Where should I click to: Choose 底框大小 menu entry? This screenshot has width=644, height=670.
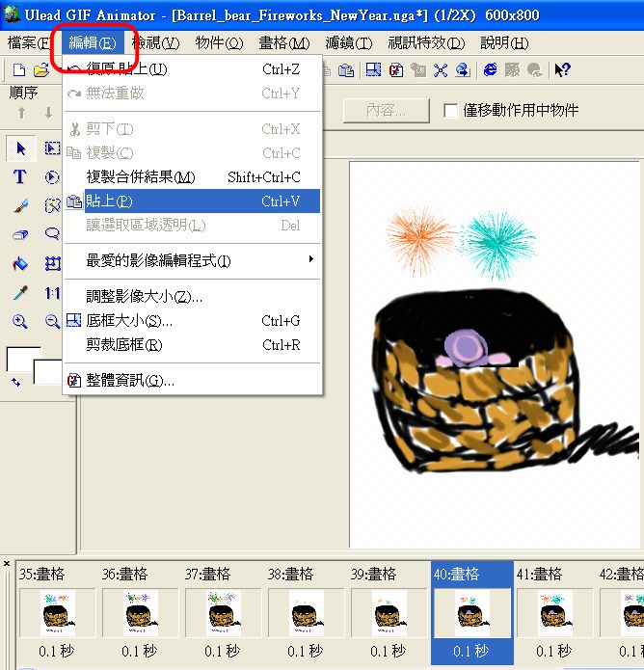click(x=192, y=320)
